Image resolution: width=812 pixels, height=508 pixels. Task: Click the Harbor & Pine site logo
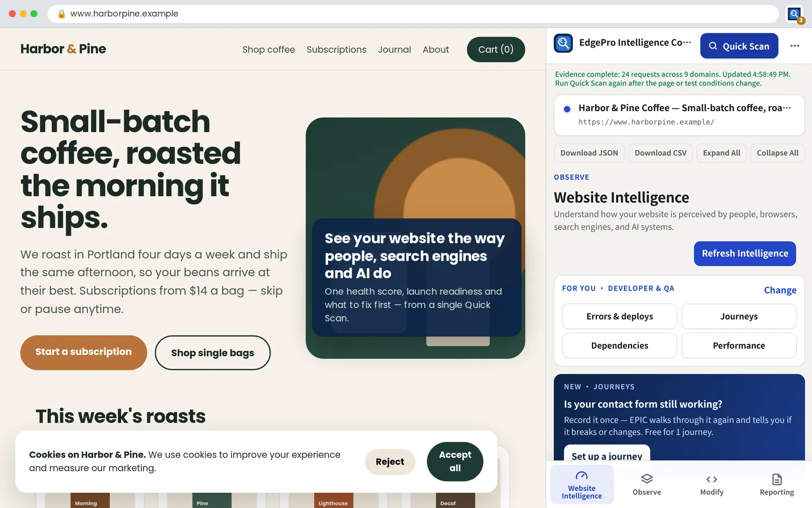pyautogui.click(x=63, y=49)
